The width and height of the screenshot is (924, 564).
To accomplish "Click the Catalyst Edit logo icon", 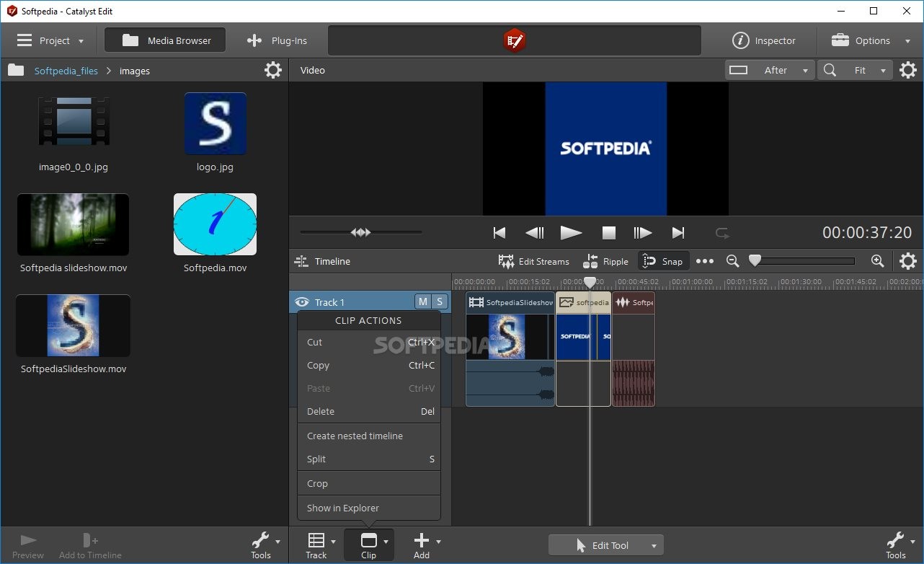I will 514,40.
